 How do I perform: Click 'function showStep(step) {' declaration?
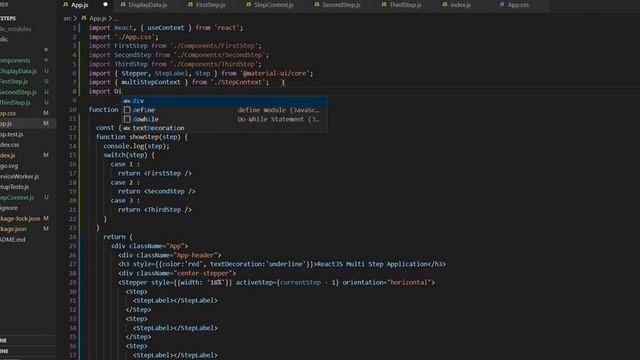(x=142, y=137)
